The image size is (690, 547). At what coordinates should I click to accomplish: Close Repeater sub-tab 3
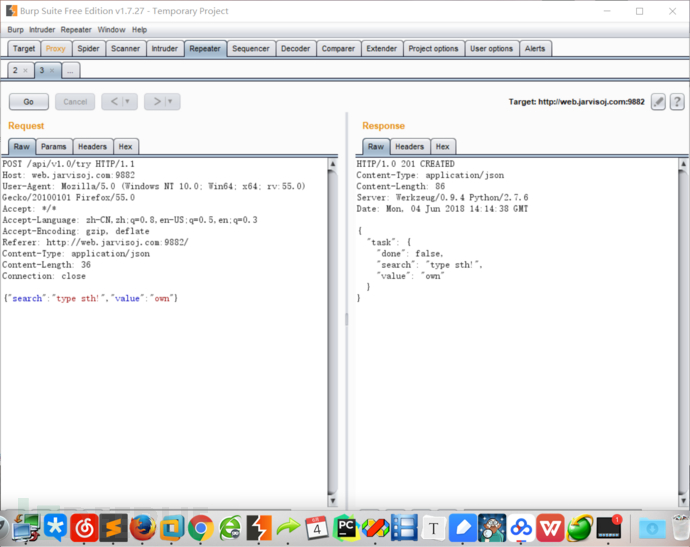pyautogui.click(x=52, y=70)
